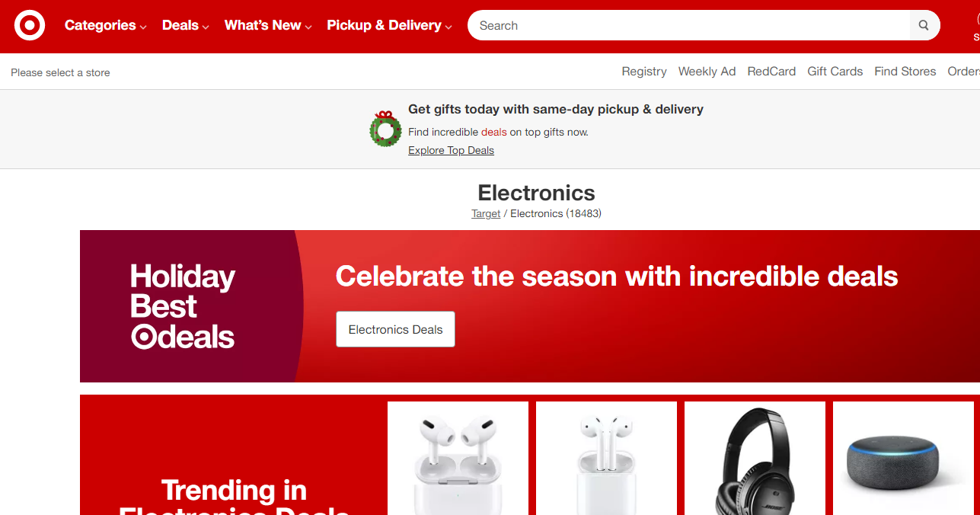
Task: Go to the Weekly Ad page
Action: click(x=707, y=72)
